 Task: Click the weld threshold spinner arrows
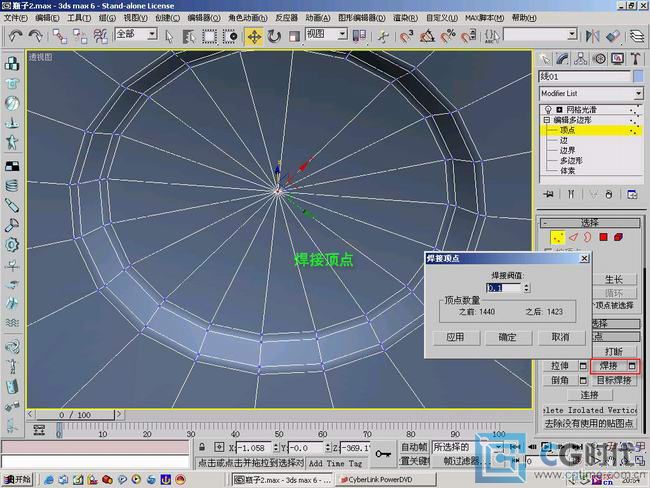526,288
